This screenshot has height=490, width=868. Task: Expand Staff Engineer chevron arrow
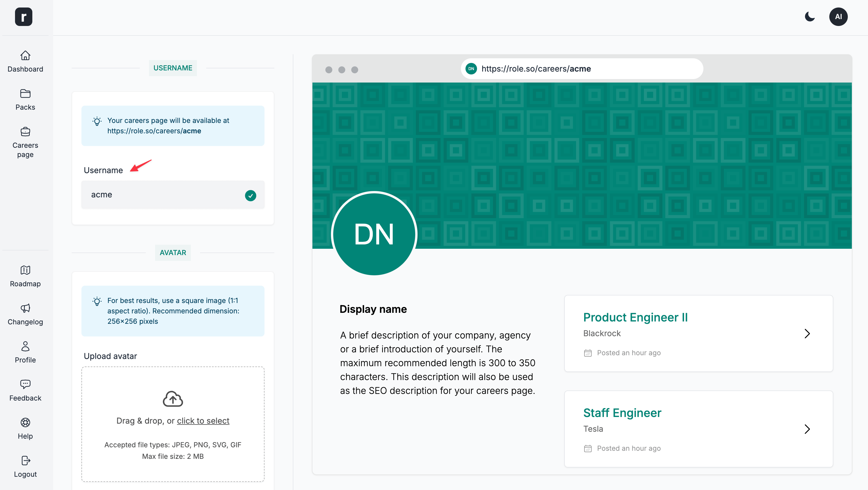point(807,429)
